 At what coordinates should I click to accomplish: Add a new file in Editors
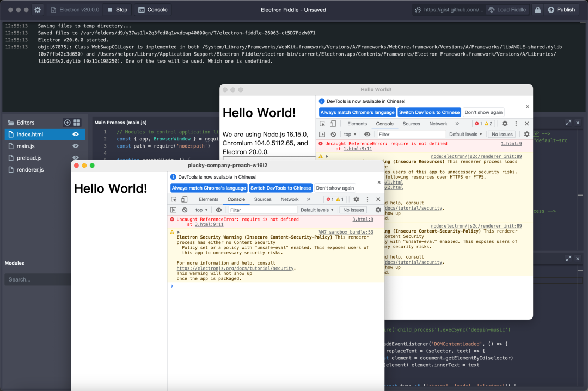(x=67, y=123)
